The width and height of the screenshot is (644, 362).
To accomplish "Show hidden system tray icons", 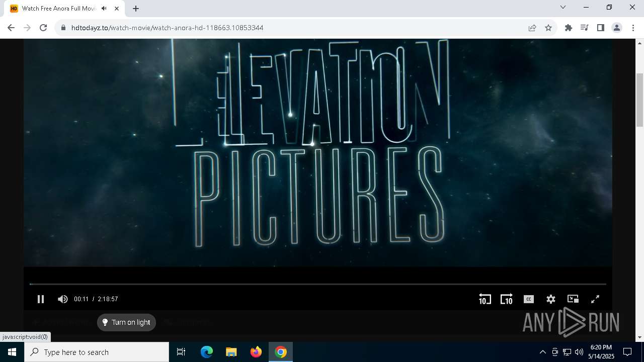I will 542,352.
